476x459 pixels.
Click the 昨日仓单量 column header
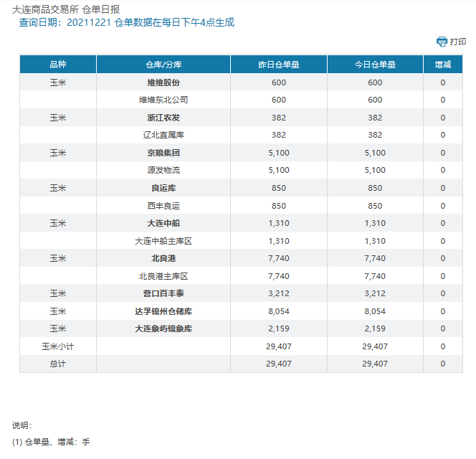(279, 65)
